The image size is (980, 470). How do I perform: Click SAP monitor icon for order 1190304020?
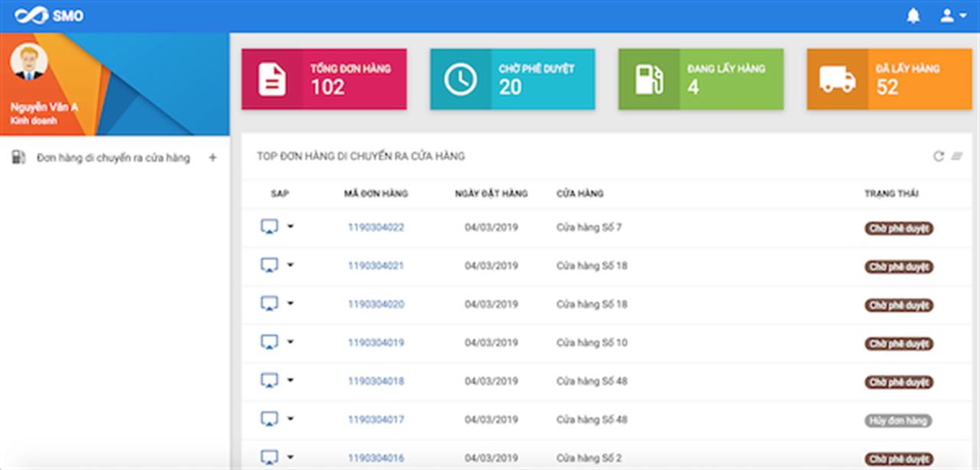click(269, 304)
